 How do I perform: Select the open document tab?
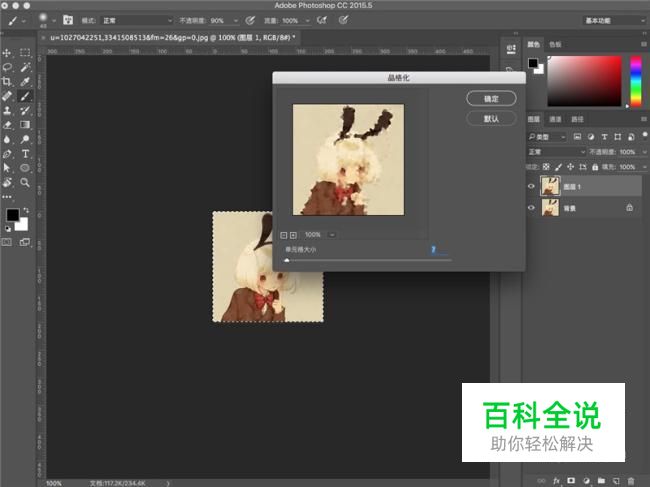pos(170,38)
